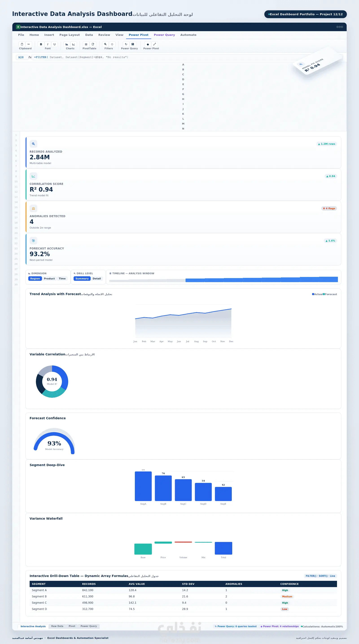Select the Segment A table row label
This screenshot has width=359, height=644.
pyautogui.click(x=39, y=590)
